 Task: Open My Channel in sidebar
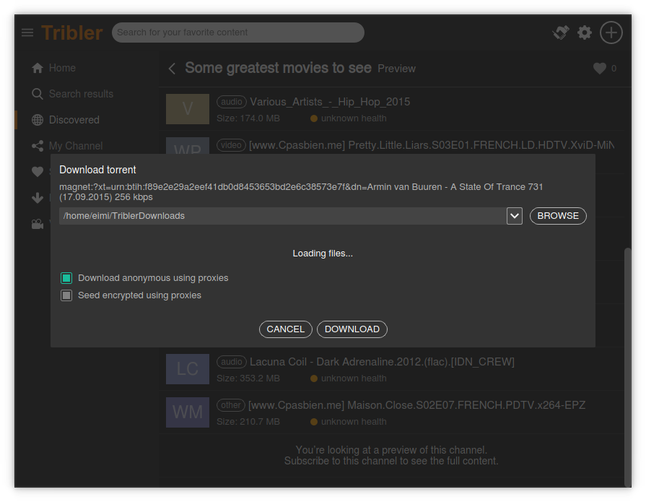[x=68, y=146]
